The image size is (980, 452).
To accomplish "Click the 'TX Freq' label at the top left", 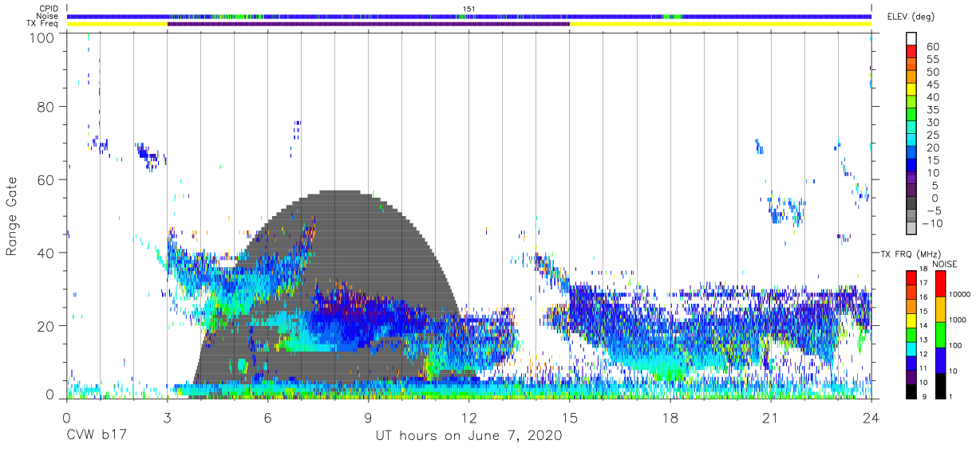I will coord(42,24).
